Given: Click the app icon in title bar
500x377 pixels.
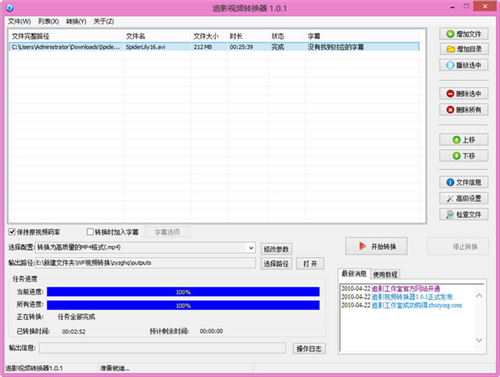Looking at the screenshot, I should [10, 8].
